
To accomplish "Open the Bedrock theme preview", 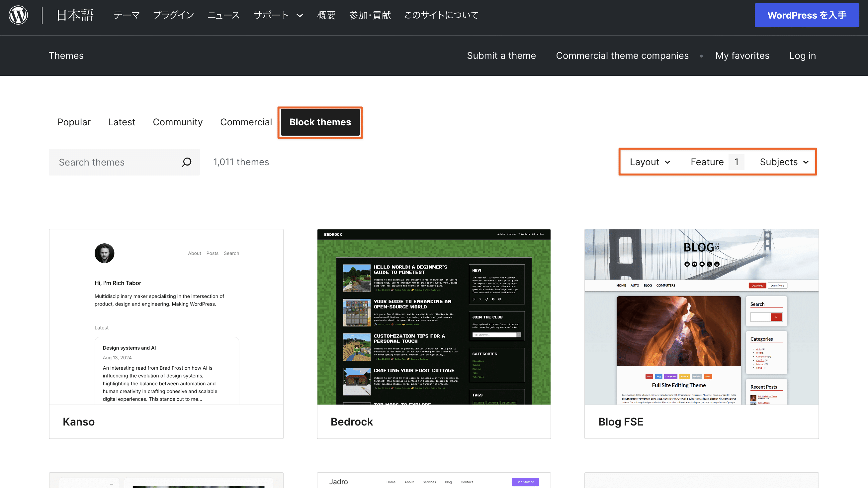I will (434, 319).
